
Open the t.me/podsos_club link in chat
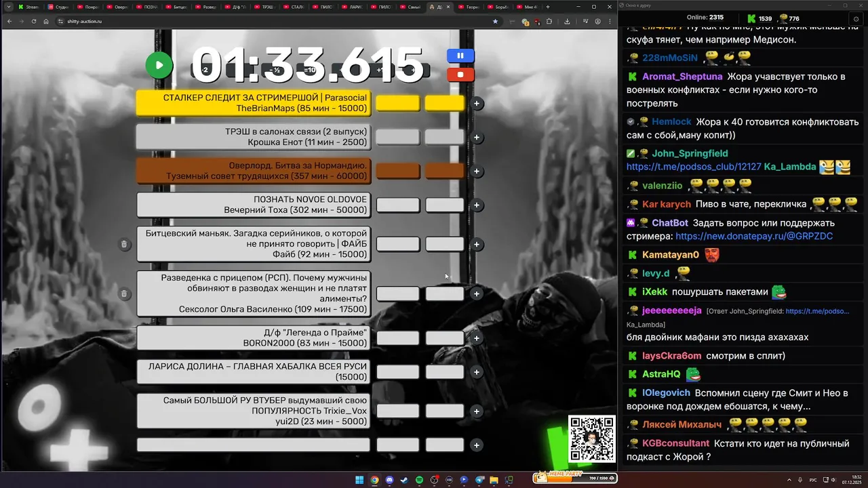pyautogui.click(x=694, y=167)
